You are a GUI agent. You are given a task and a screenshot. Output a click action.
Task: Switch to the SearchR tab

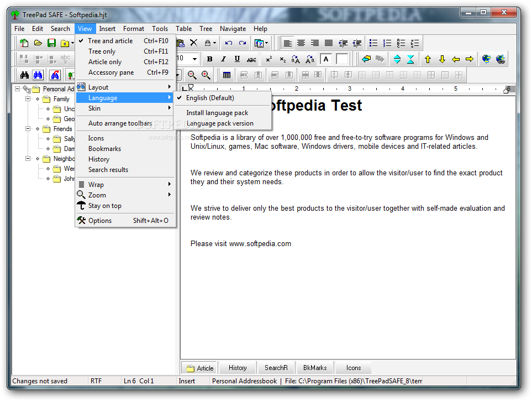(x=276, y=368)
